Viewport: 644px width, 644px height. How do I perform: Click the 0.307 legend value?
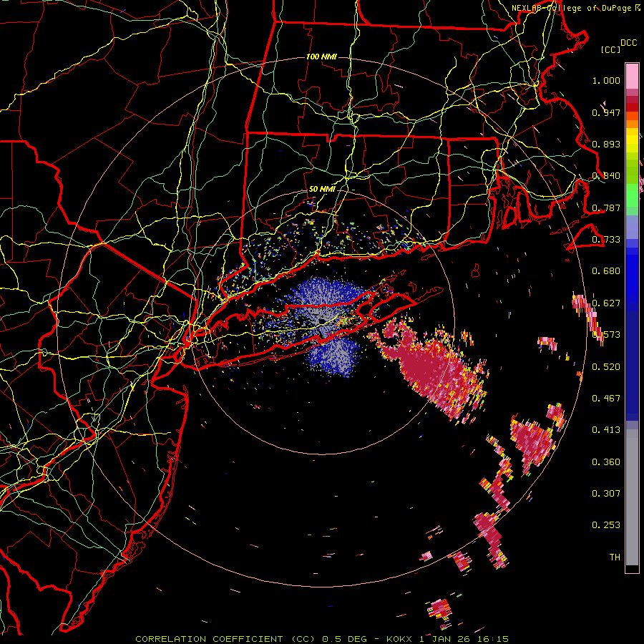[x=606, y=494]
